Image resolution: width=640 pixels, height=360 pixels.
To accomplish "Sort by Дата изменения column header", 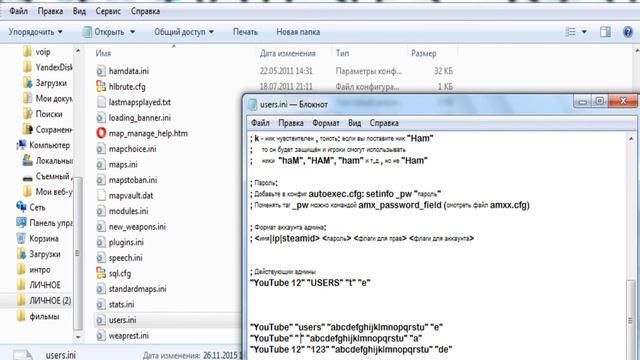I will pyautogui.click(x=288, y=53).
